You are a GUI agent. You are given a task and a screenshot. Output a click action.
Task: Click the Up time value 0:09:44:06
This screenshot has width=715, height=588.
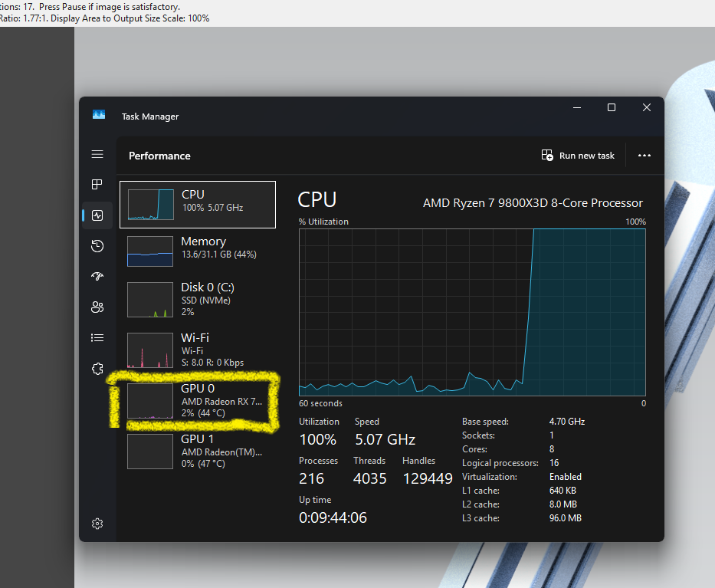pos(333,517)
